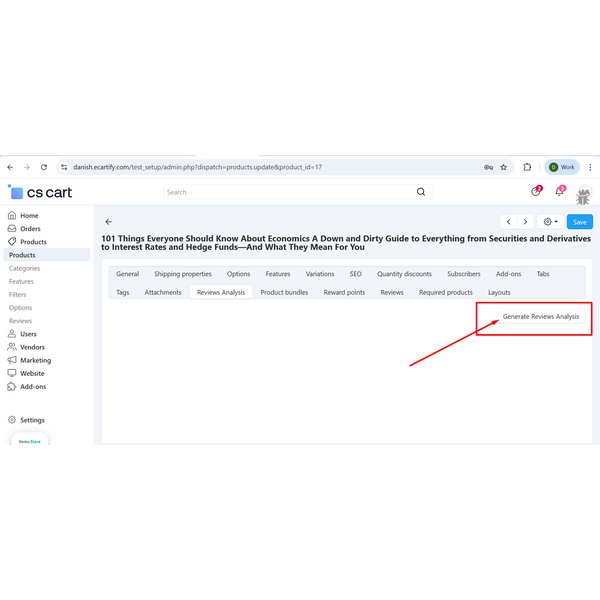
Task: Select the SEO tab
Action: point(355,274)
